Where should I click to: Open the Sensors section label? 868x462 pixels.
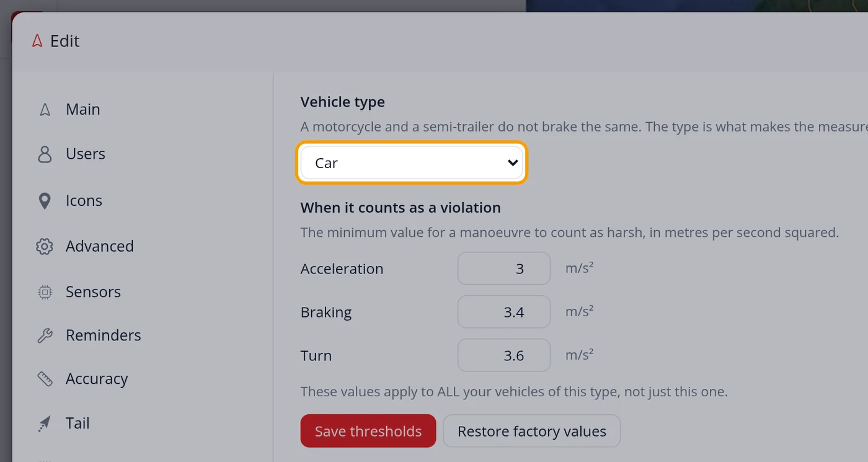93,292
